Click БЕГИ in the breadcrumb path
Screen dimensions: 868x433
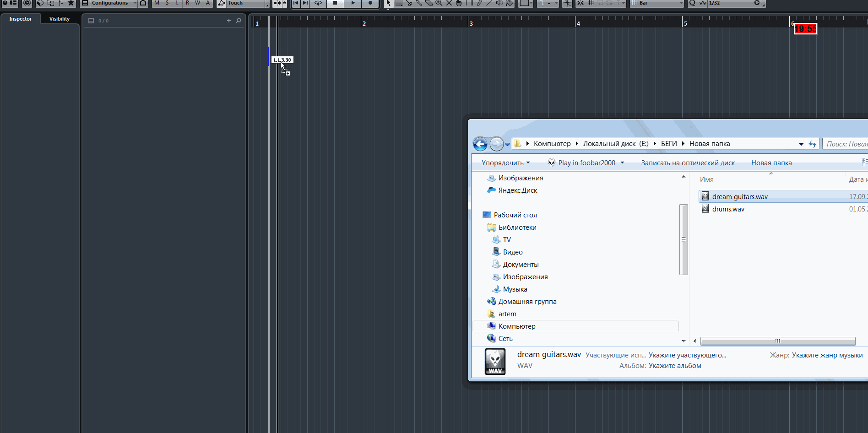tap(669, 144)
